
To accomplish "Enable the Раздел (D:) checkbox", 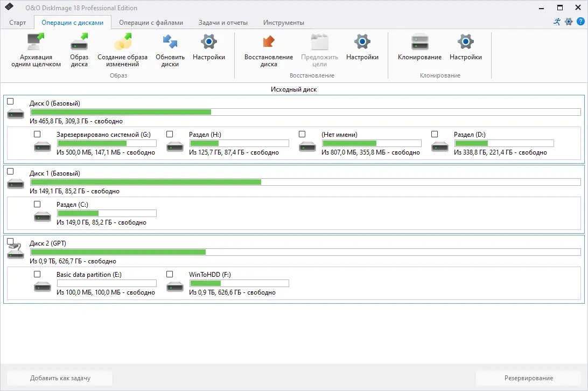I will [435, 134].
